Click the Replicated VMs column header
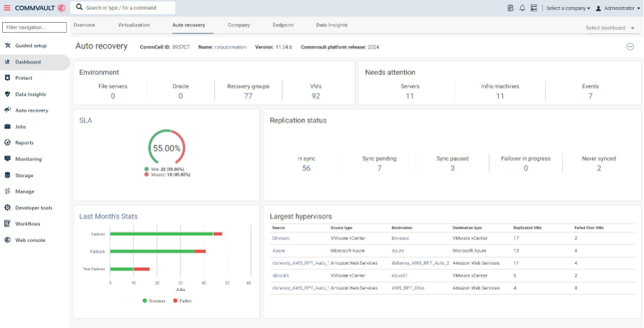Viewport: 644px width, 328px height. pyautogui.click(x=527, y=227)
